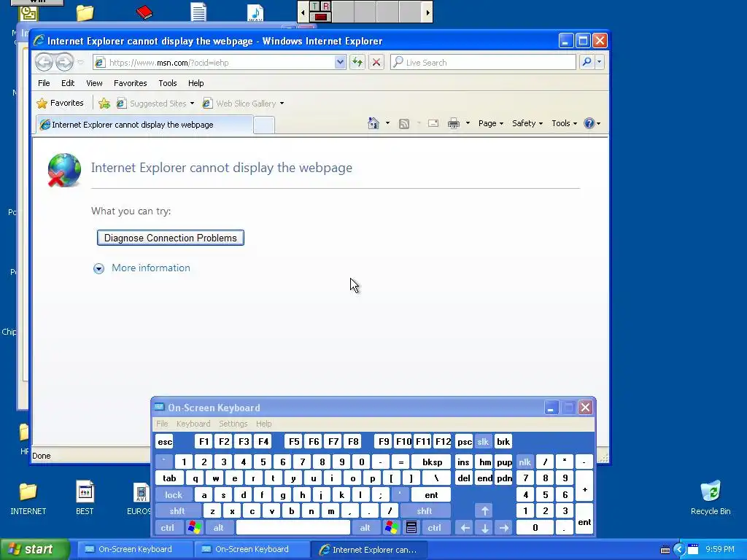The image size is (747, 560).
Task: Toggle the right ctrl key on the keyboard
Action: click(x=435, y=528)
